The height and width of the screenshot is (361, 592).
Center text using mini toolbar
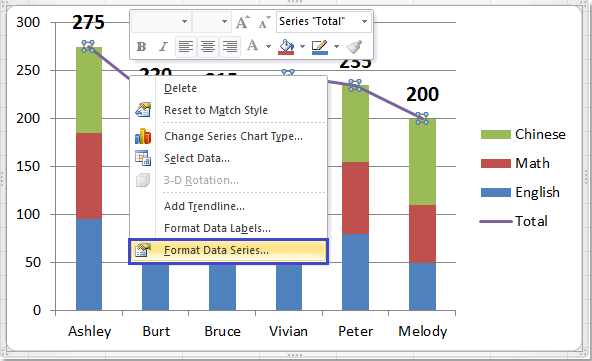click(x=208, y=47)
